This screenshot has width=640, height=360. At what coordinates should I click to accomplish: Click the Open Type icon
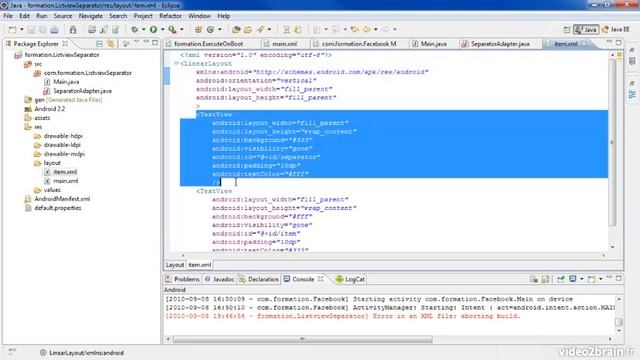(x=236, y=29)
